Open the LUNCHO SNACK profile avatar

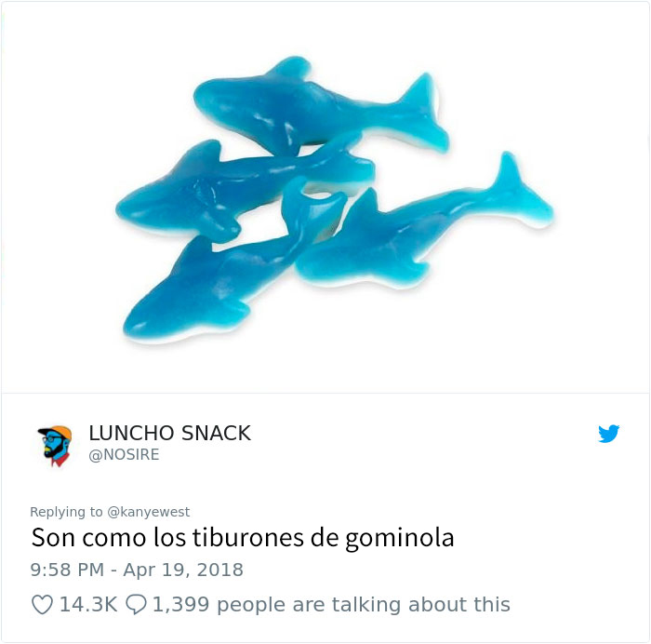pyautogui.click(x=55, y=446)
